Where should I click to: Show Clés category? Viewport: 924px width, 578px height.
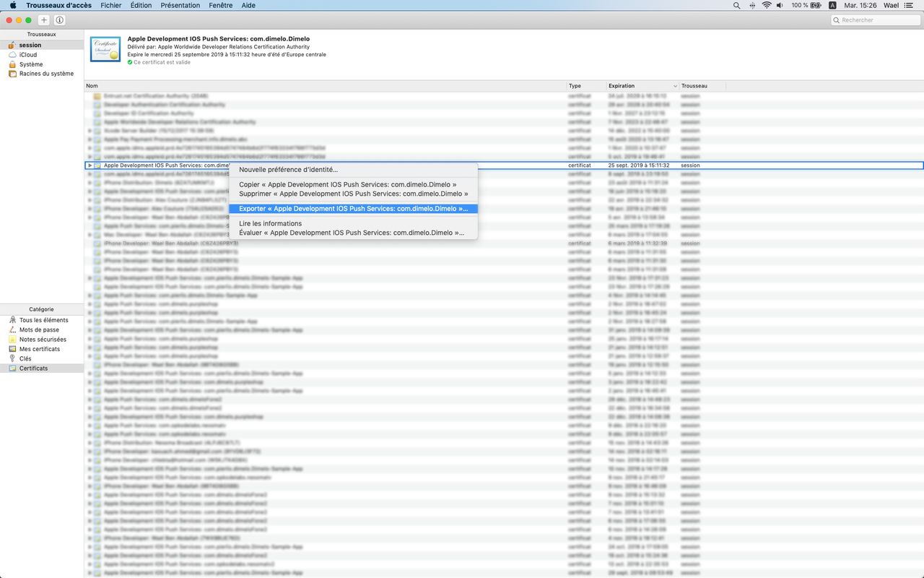[25, 358]
